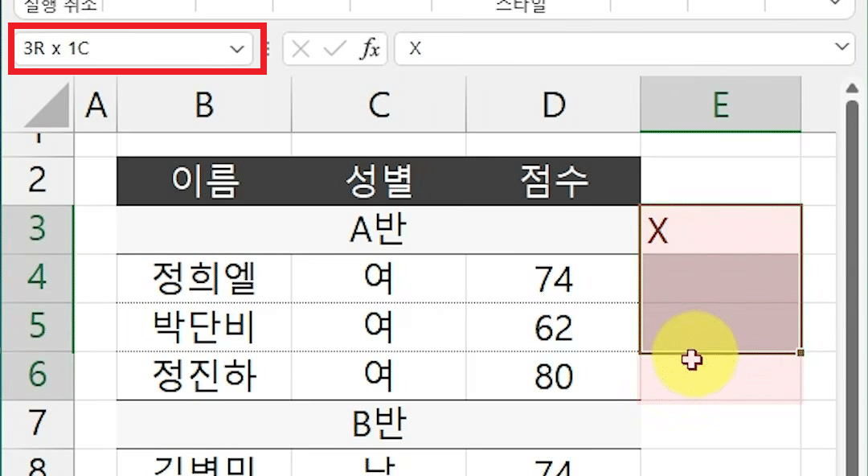Select row 3 header
This screenshot has width=868, height=476.
[37, 229]
